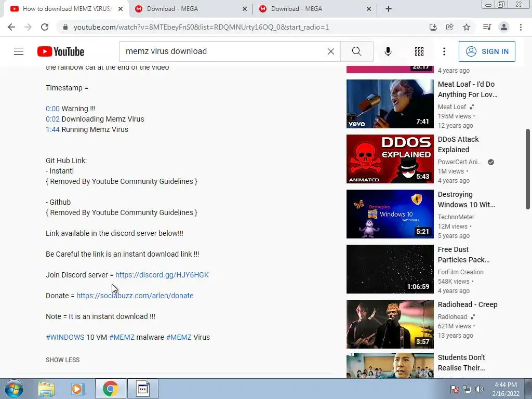This screenshot has height=399, width=532.
Task: Open the document app on taskbar
Action: 143,389
